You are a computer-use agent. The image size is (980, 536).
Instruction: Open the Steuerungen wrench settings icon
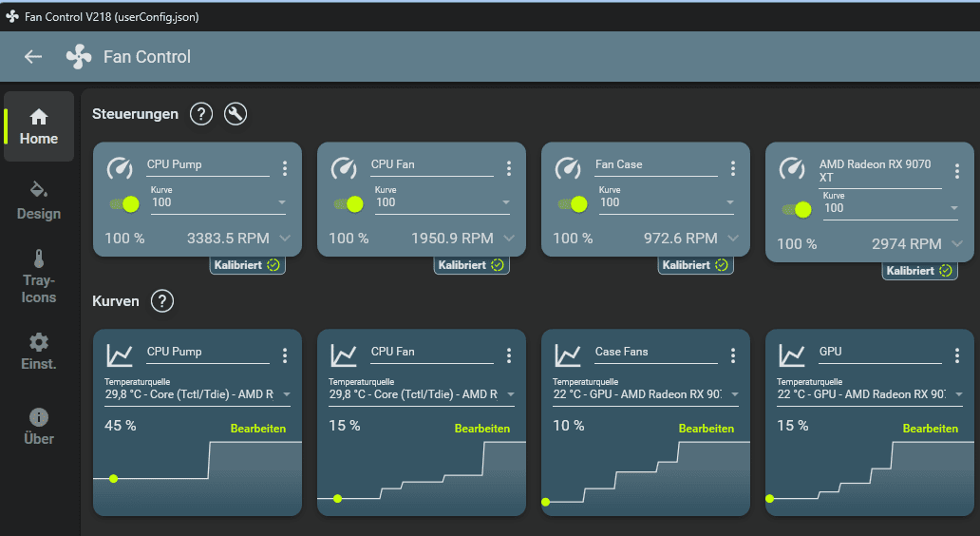[236, 114]
